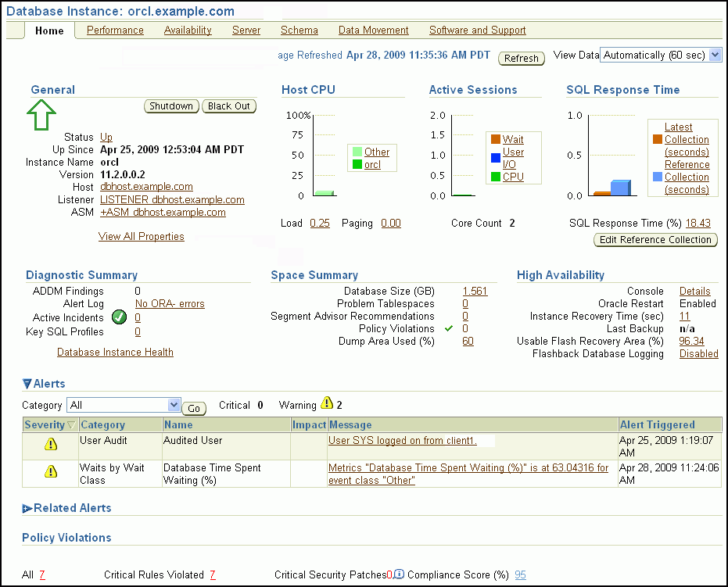Viewport: 728px width, 587px height.
Task: Click the green checkmark beside Active Incidents
Action: tap(119, 317)
